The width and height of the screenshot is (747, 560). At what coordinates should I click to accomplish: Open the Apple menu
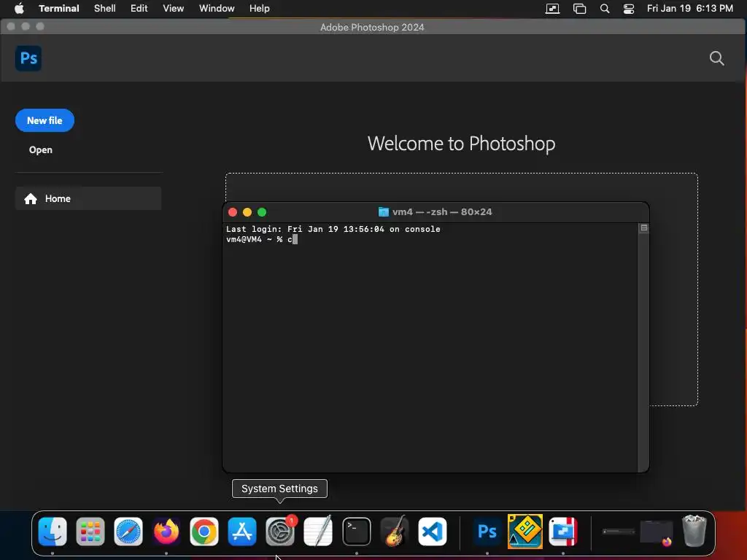pos(19,9)
